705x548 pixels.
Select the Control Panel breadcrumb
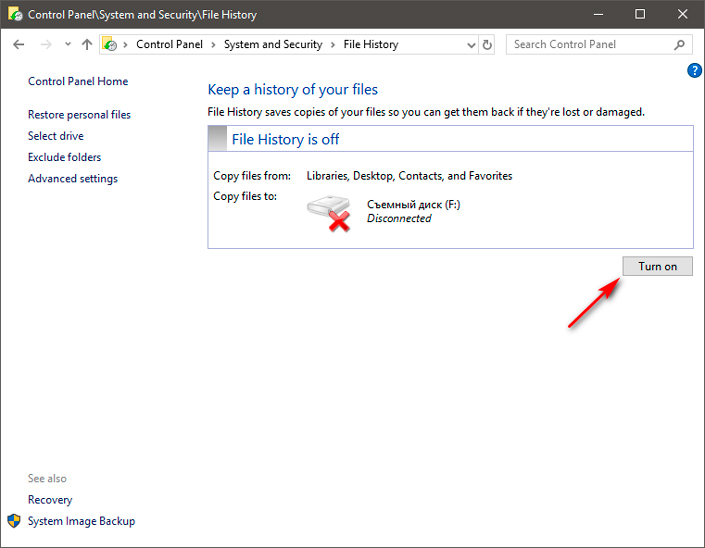click(170, 44)
